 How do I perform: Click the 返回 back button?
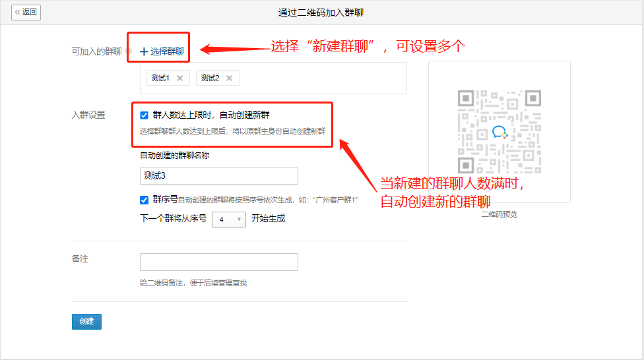point(26,12)
